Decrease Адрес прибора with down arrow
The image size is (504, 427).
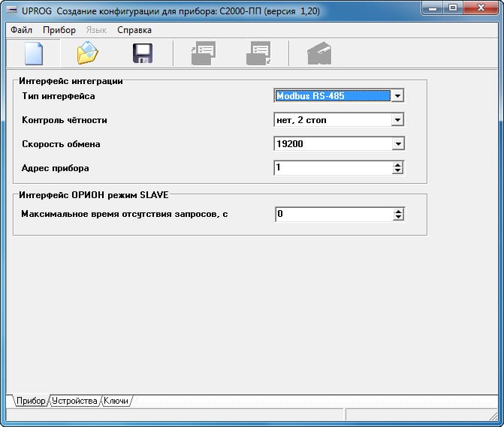(x=397, y=171)
